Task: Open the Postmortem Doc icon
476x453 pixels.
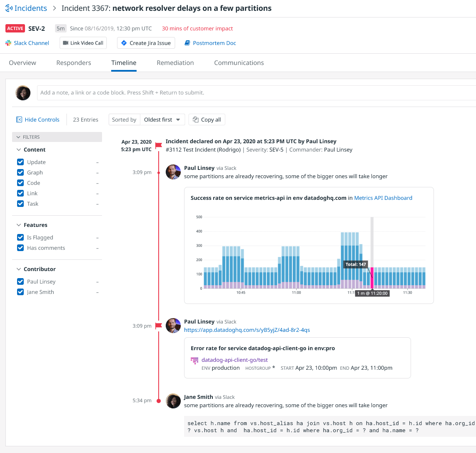Action: (x=188, y=42)
